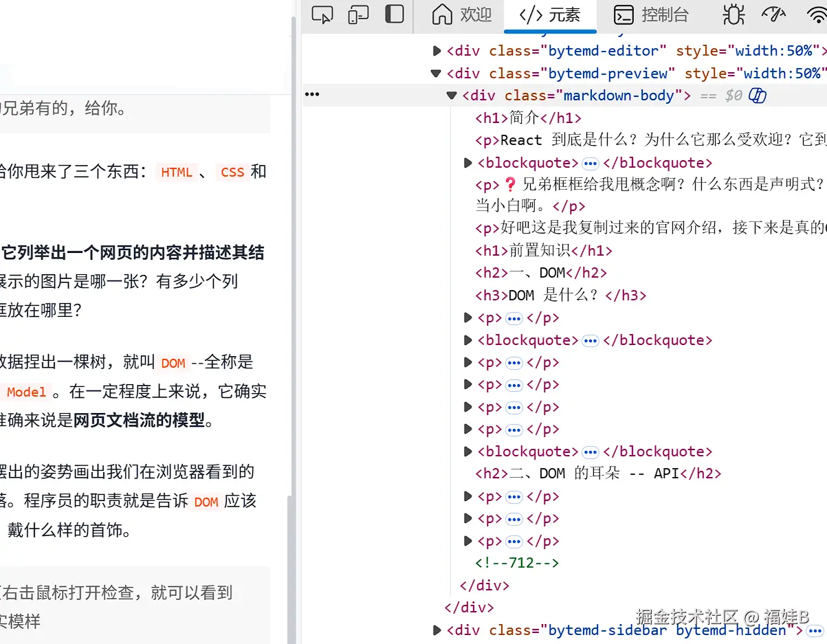
Task: Click the Copilot icon after $0
Action: pos(758,96)
